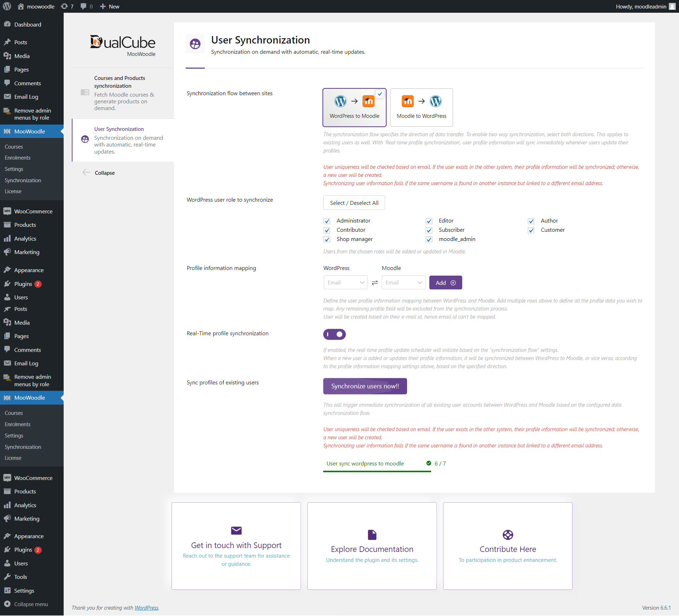
Task: Click the Courses and Products book icon
Action: (85, 92)
